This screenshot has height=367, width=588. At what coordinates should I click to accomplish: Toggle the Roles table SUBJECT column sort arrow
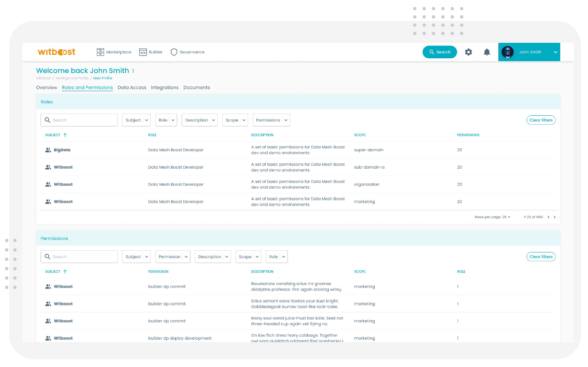coord(65,135)
